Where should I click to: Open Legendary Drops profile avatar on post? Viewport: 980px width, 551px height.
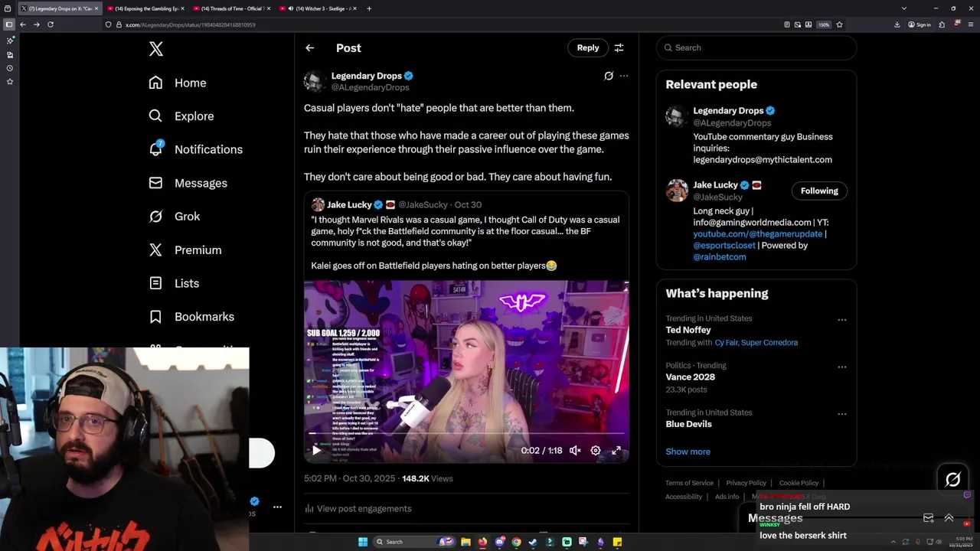click(x=314, y=81)
